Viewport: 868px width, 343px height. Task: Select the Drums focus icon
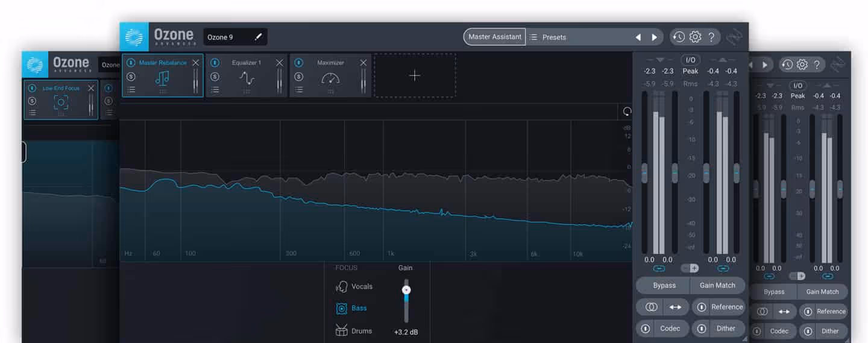(342, 330)
